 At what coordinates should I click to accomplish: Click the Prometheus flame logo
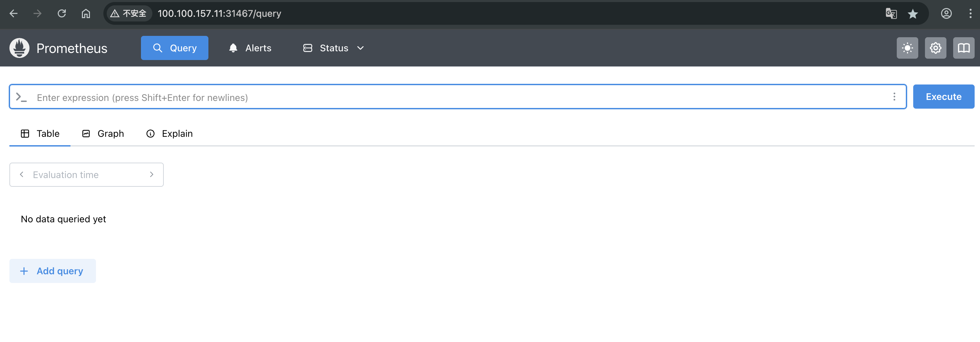click(19, 48)
